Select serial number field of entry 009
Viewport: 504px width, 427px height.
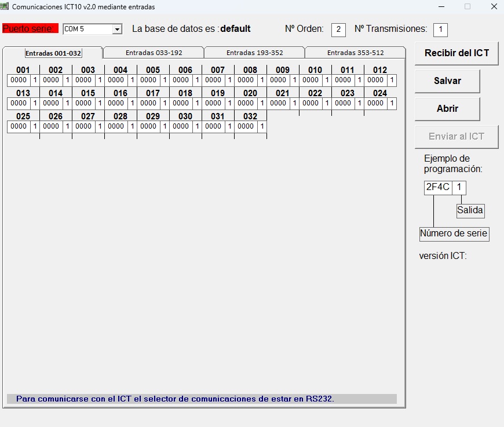pyautogui.click(x=278, y=80)
